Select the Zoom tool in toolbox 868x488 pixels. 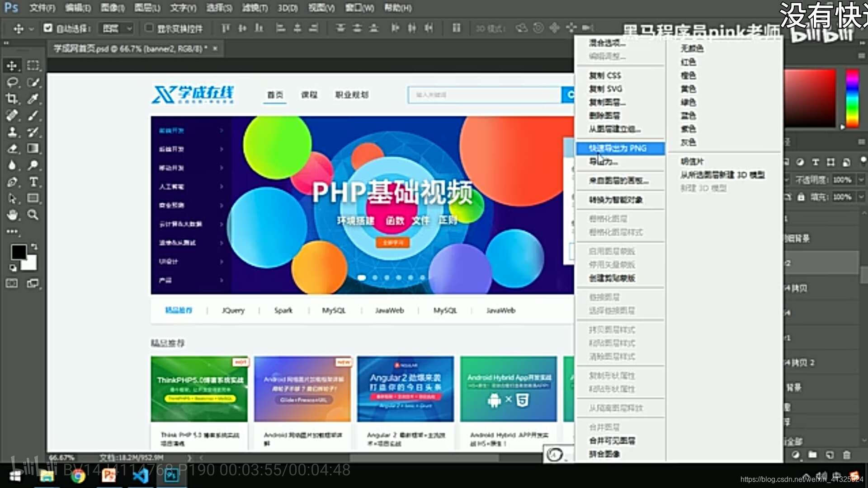pos(33,215)
